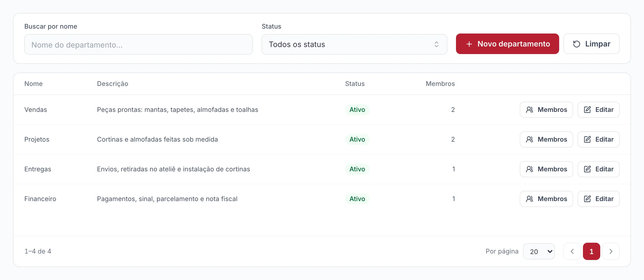Go to the next page arrow
The image size is (644, 280).
(x=611, y=251)
